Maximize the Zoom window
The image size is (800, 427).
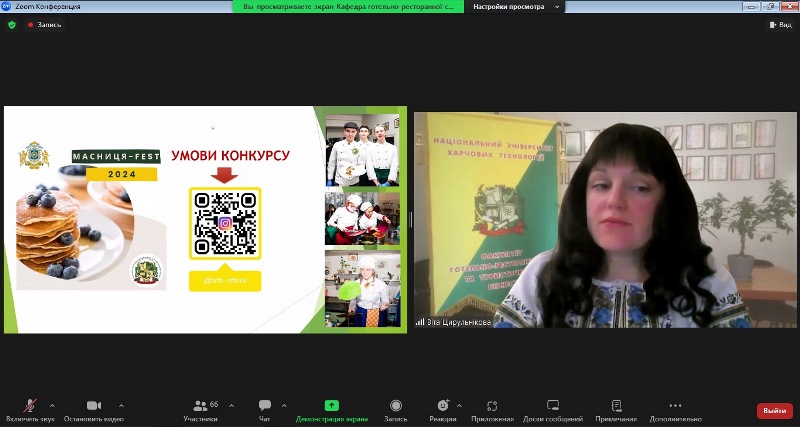point(770,6)
